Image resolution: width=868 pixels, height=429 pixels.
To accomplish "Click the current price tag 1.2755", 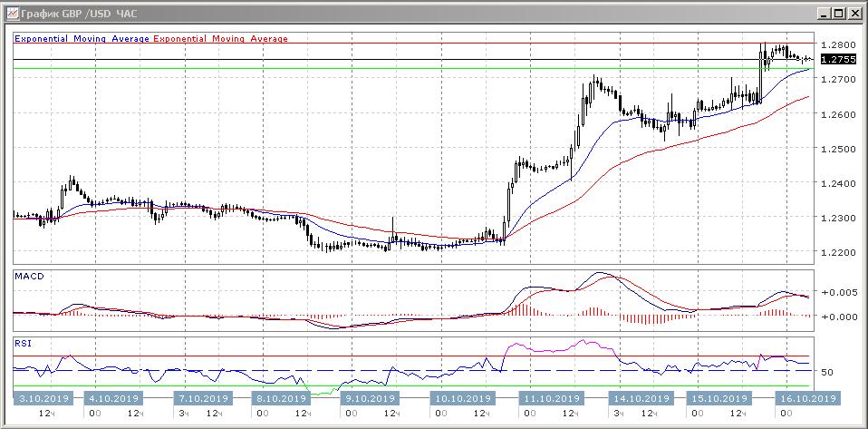I will [837, 59].
